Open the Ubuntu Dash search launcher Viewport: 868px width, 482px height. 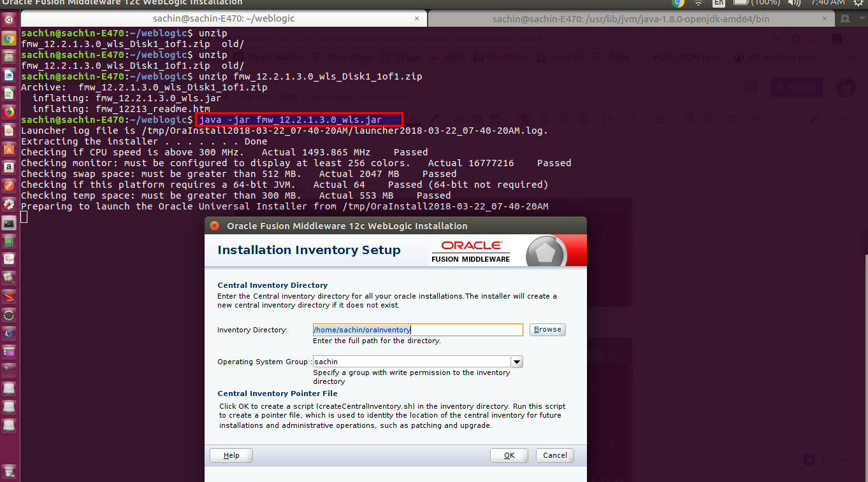9,20
